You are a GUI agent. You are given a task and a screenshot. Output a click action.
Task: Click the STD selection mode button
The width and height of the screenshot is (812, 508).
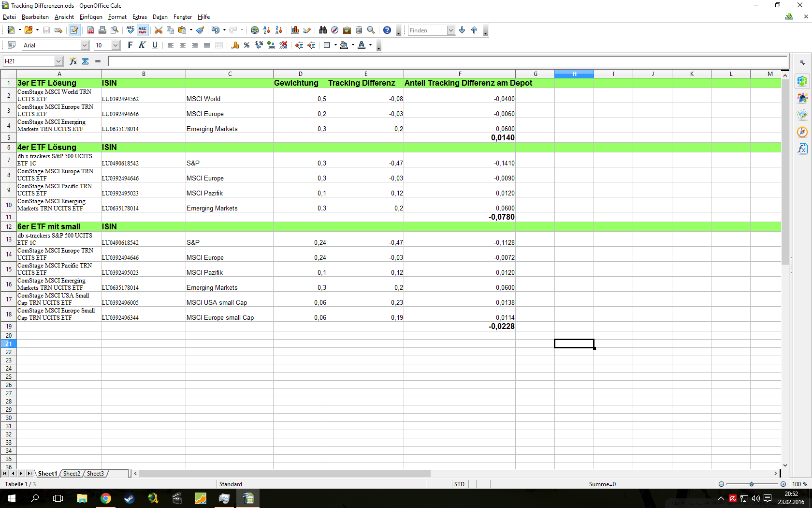[x=459, y=484]
